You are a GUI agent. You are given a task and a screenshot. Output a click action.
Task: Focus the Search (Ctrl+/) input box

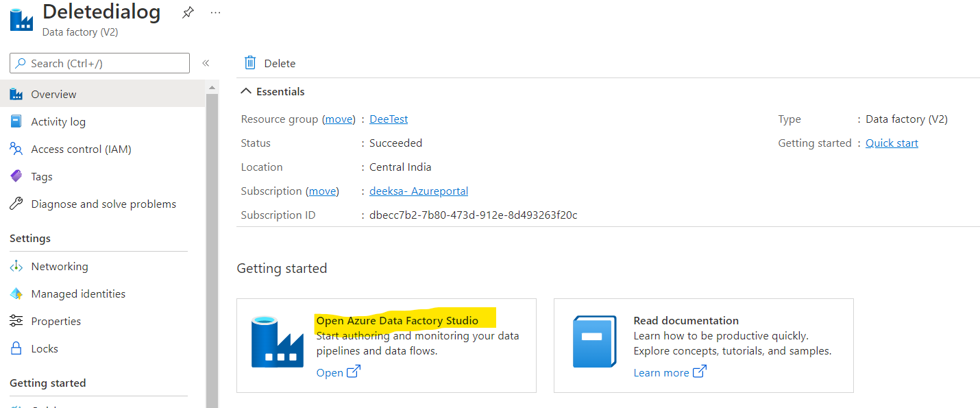[99, 63]
